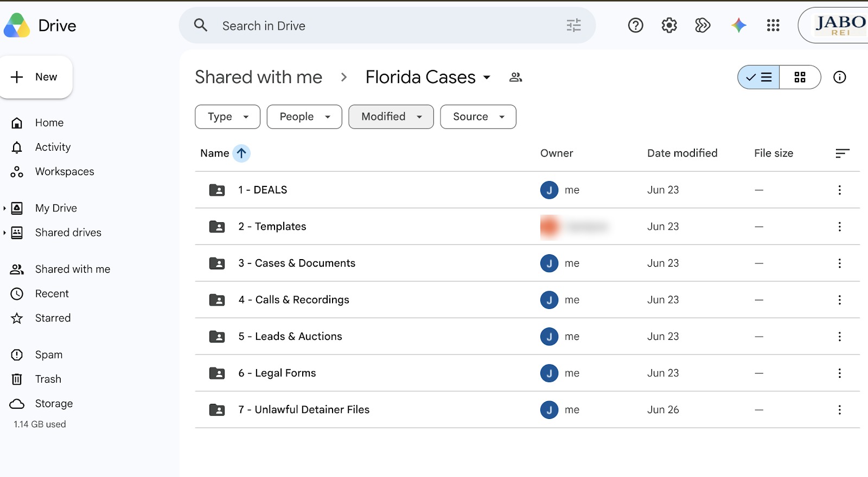Click the offline-ready status icon
The width and height of the screenshot is (868, 477).
[x=703, y=25]
